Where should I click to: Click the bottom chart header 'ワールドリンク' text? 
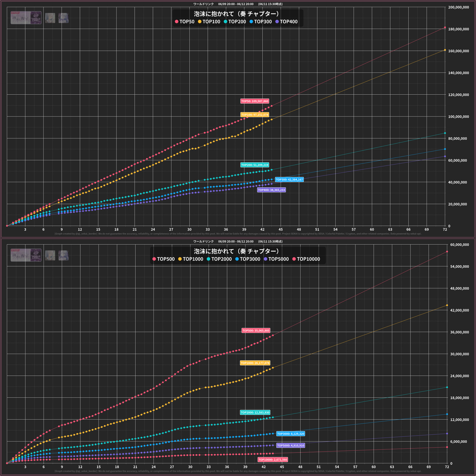203,241
